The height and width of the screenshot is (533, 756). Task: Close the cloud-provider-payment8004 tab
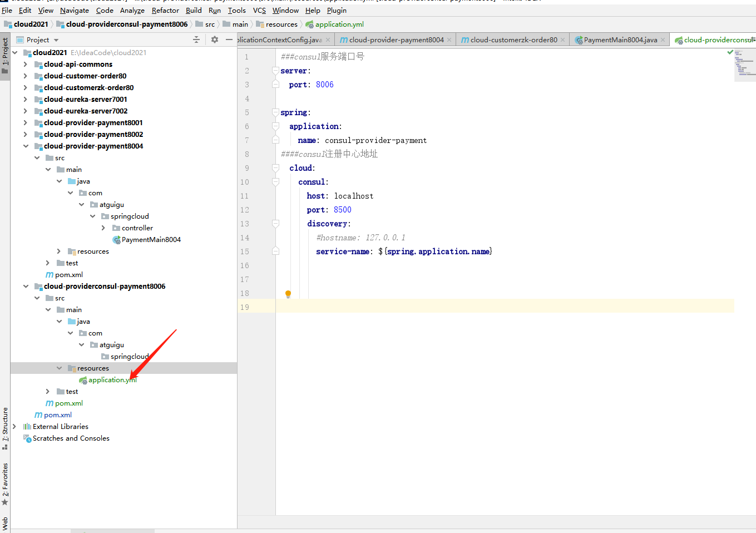449,40
